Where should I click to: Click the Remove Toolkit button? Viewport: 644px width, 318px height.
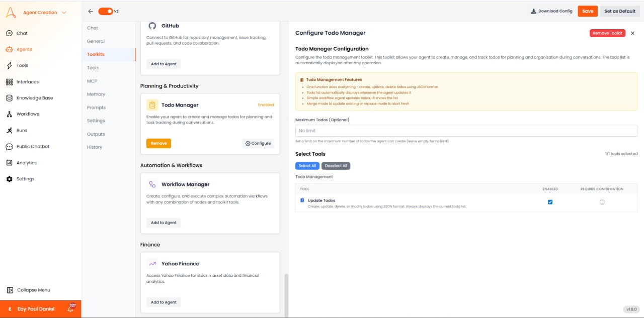coord(607,33)
